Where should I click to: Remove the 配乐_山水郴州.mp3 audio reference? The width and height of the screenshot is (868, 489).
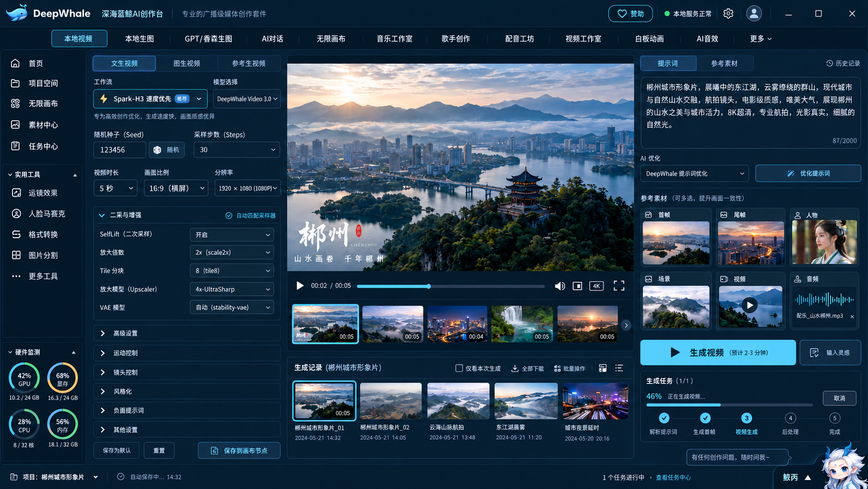tap(852, 316)
